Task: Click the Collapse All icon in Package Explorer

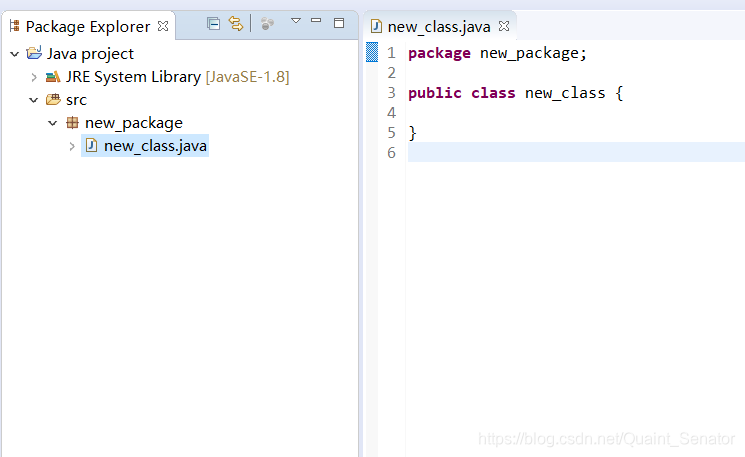Action: [213, 23]
